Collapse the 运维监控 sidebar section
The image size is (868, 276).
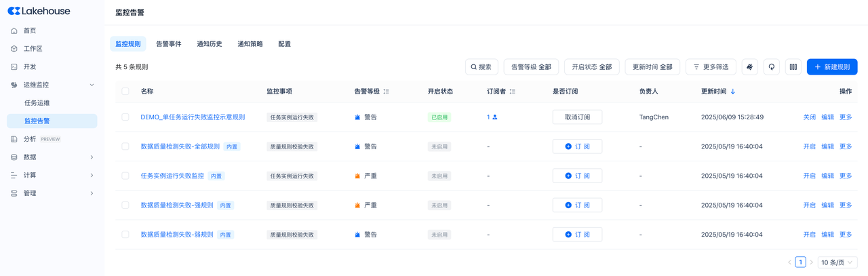tap(92, 85)
